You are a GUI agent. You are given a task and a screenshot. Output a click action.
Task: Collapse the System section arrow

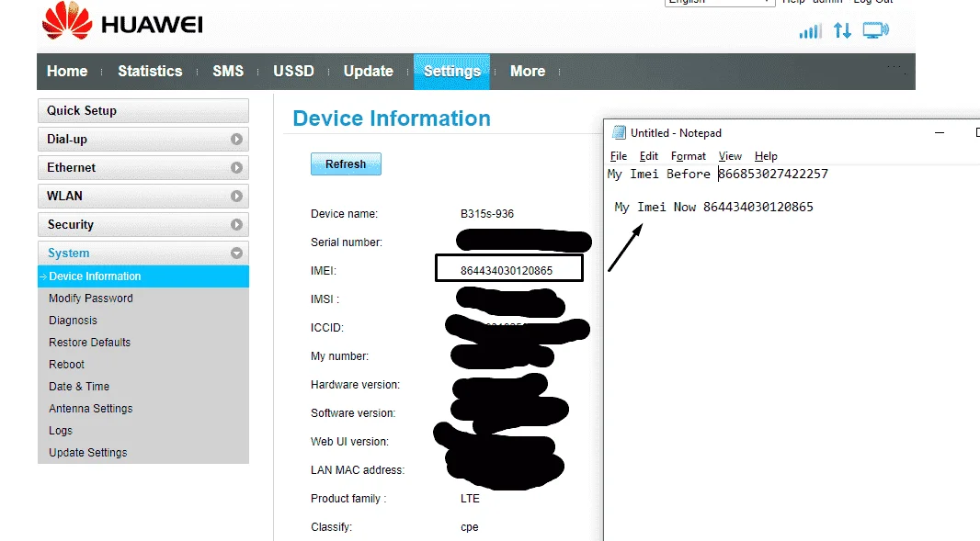pyautogui.click(x=236, y=253)
